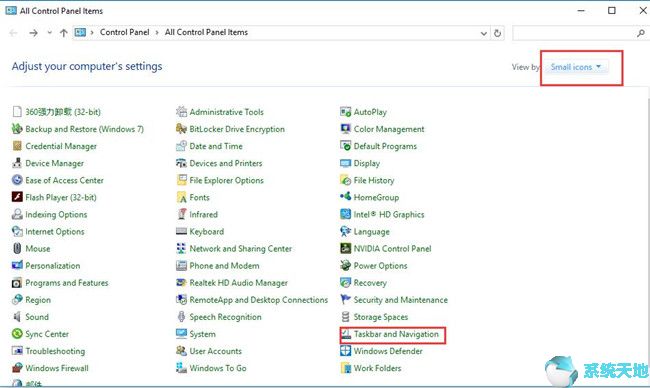Click the Windows Firewall icon
The height and width of the screenshot is (388, 650).
click(17, 368)
